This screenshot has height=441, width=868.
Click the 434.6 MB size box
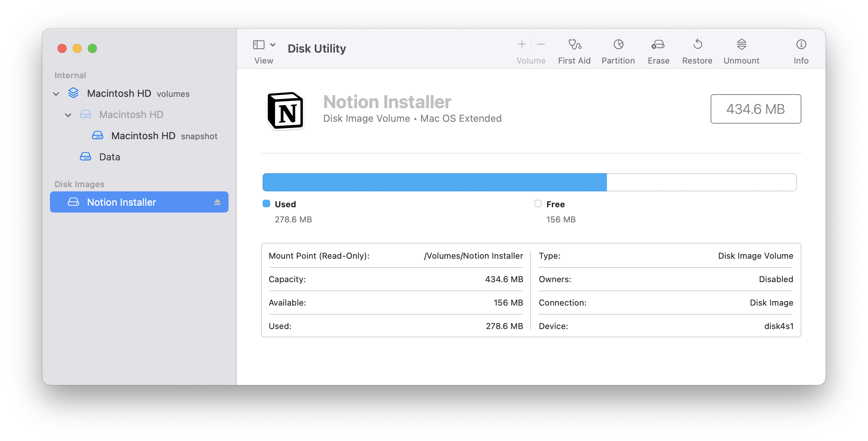[x=756, y=109]
